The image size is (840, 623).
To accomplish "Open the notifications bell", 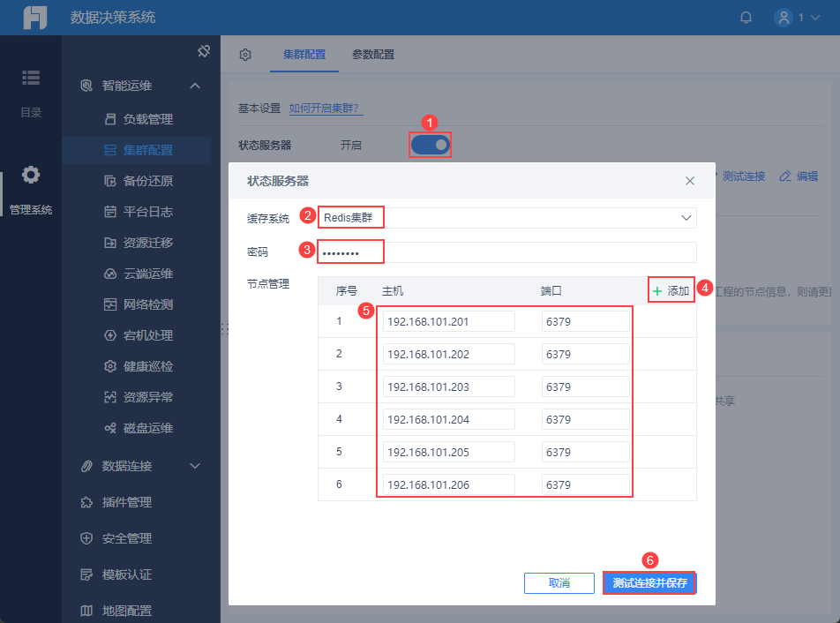I will [x=746, y=18].
